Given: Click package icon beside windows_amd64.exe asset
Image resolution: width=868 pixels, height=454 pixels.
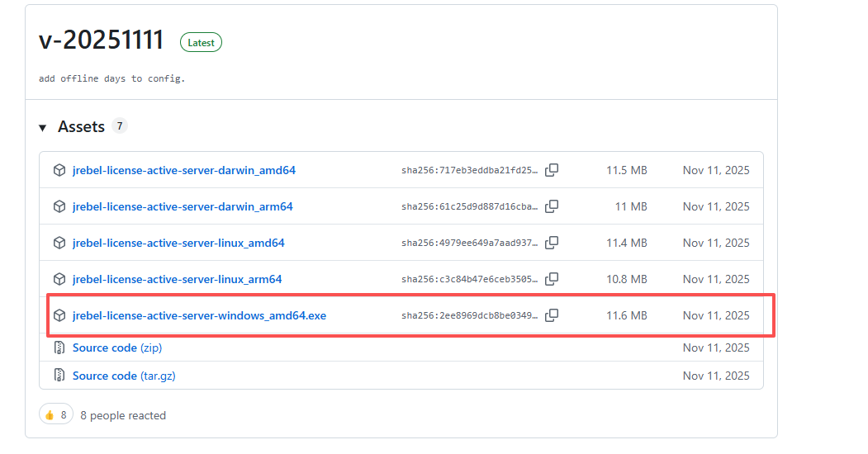Looking at the screenshot, I should point(59,315).
